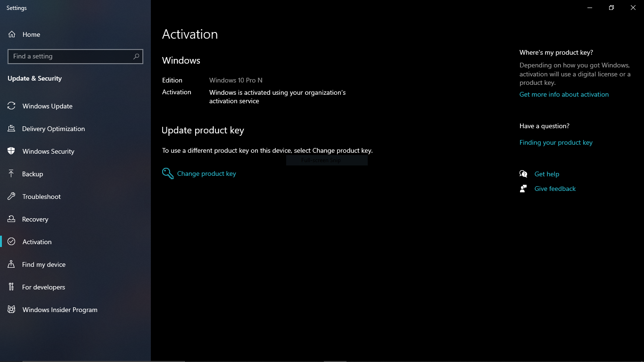
Task: Click the Windows Insider Program cat icon
Action: click(11, 310)
